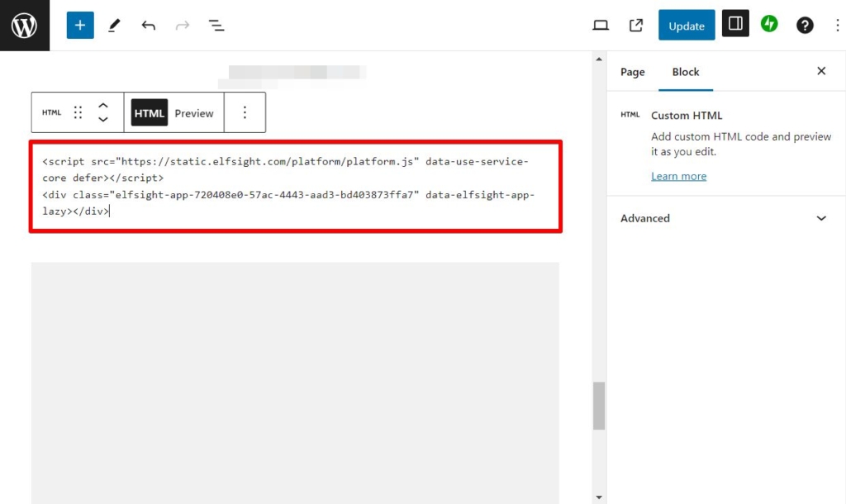Select the Tools pencil icon
The height and width of the screenshot is (504, 846).
pyautogui.click(x=114, y=25)
